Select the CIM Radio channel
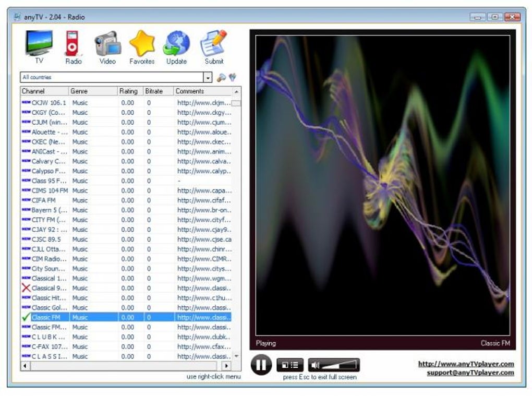The image size is (532, 396). [x=126, y=259]
